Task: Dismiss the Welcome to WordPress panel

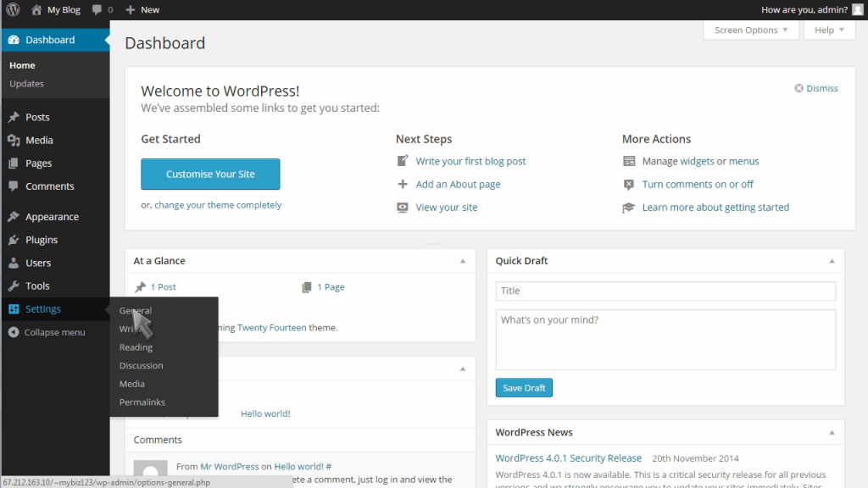Action: coord(816,87)
